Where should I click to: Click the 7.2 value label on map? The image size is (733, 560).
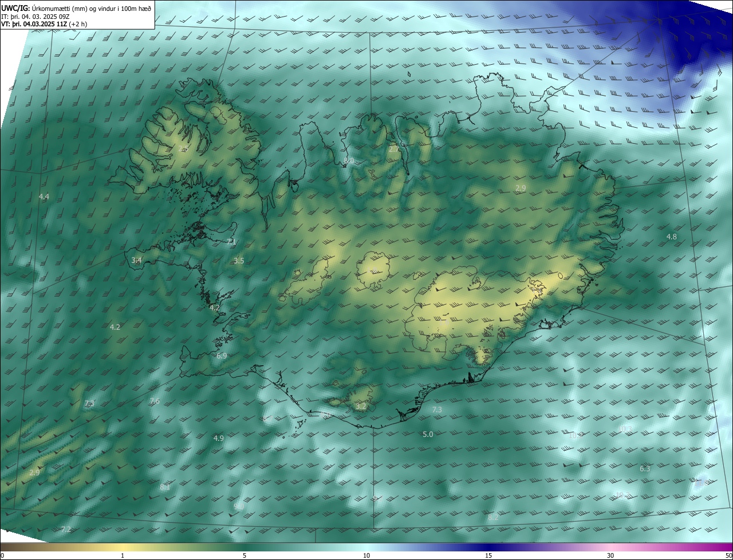66,529
